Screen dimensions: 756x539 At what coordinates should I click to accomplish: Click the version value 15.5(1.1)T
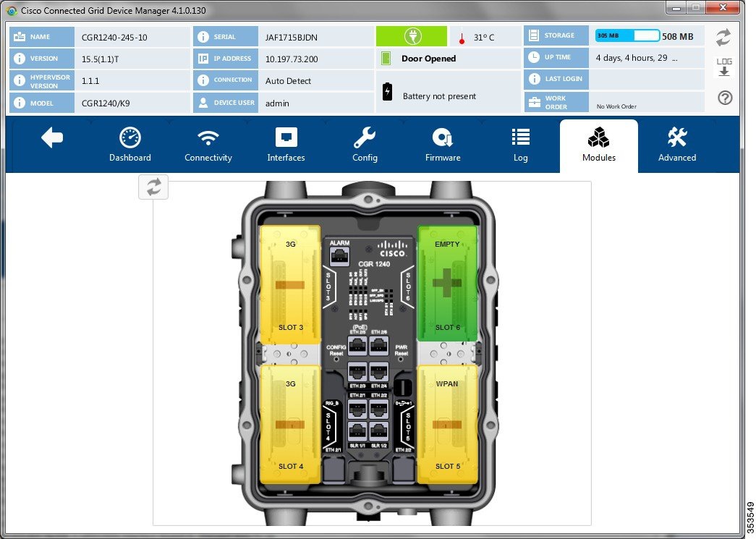pyautogui.click(x=101, y=59)
